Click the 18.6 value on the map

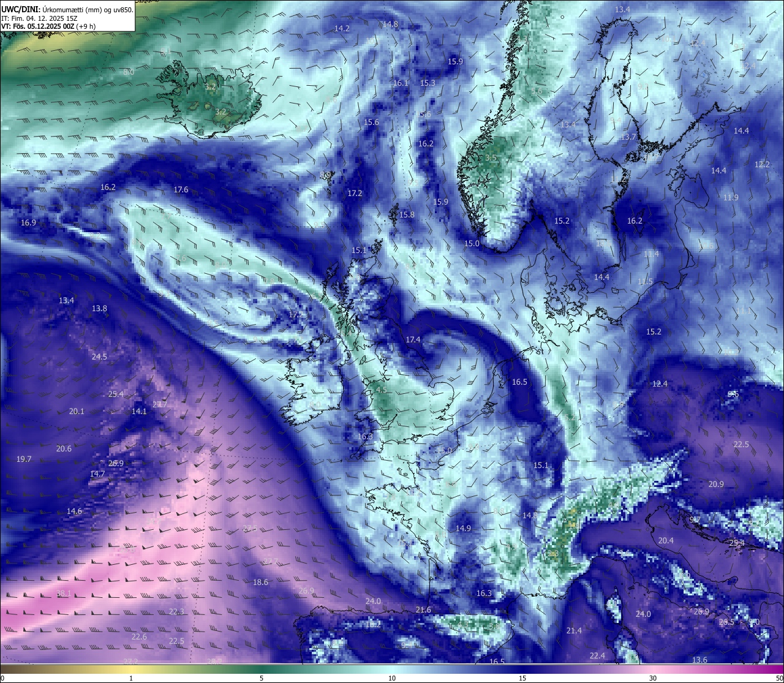click(260, 583)
